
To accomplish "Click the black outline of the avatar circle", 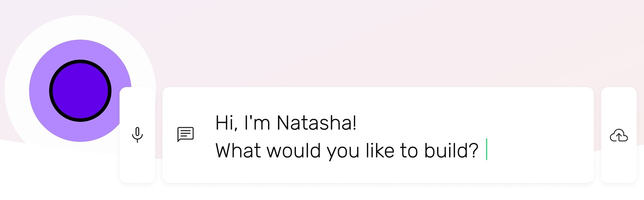I will [x=80, y=61].
